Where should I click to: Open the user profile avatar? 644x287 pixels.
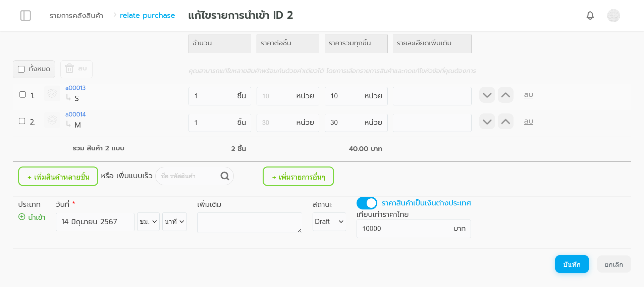pos(613,15)
